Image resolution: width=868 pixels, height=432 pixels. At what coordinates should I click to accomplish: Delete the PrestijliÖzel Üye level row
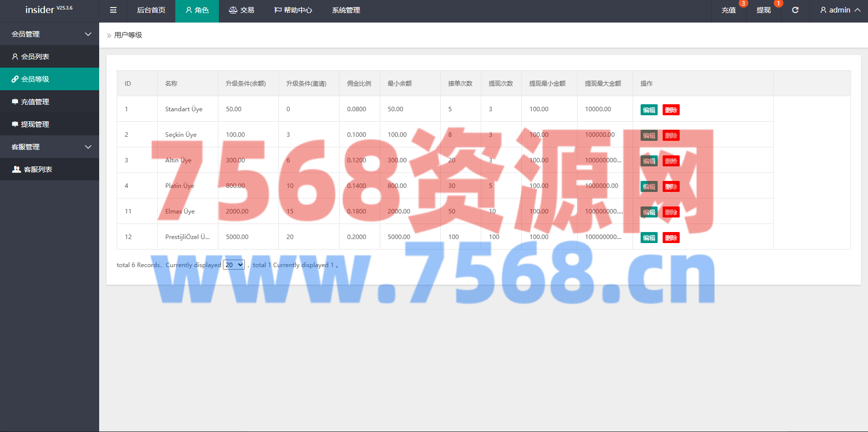point(671,238)
